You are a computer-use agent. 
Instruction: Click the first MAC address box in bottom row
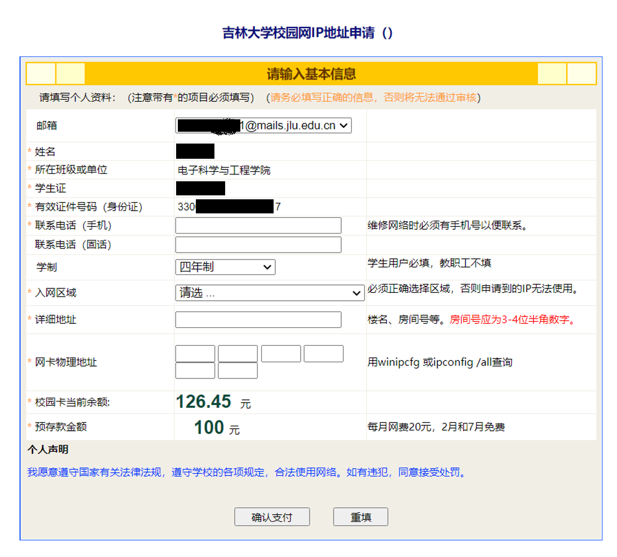click(x=195, y=371)
